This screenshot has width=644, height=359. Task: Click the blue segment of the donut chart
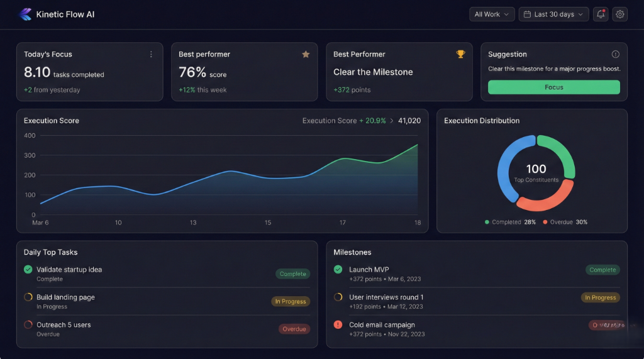507,162
